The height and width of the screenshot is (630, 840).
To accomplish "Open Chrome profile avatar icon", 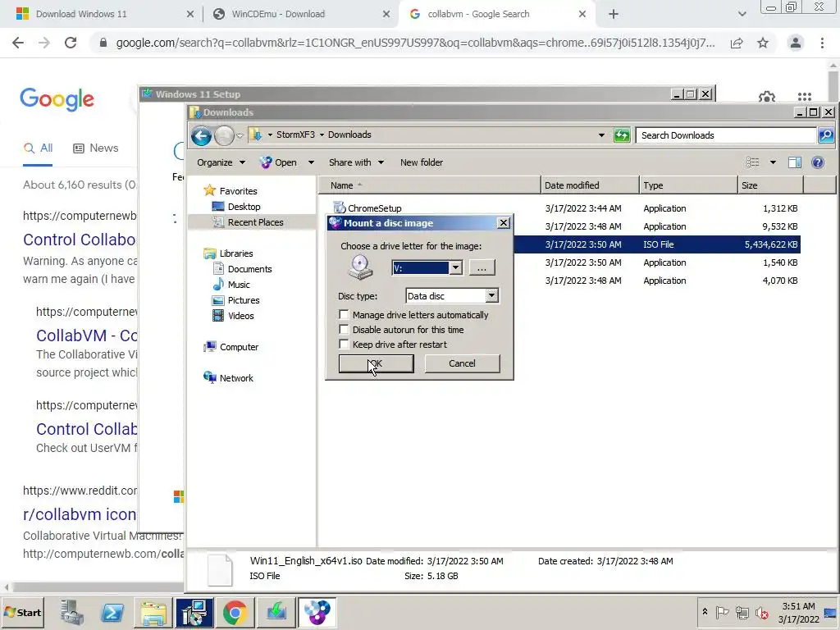I will coord(796,43).
